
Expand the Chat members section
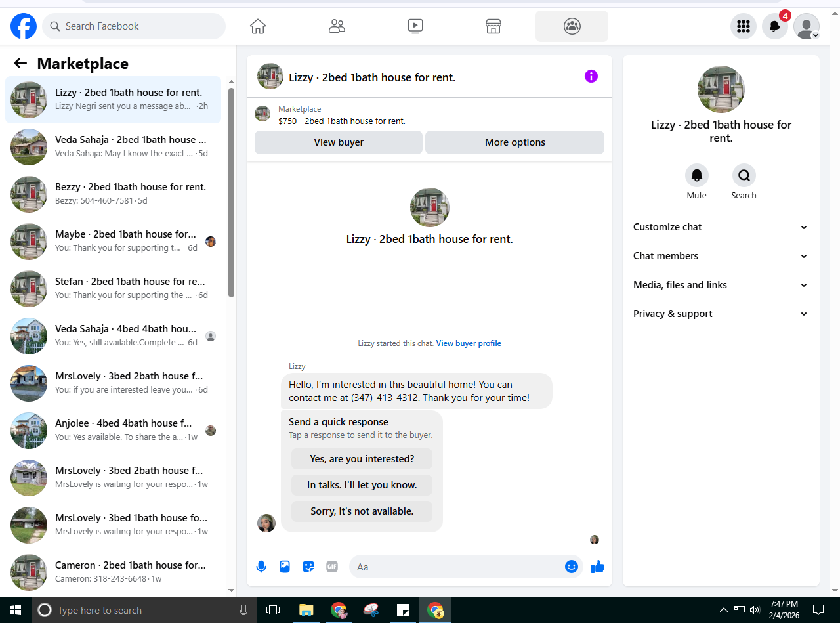point(721,256)
